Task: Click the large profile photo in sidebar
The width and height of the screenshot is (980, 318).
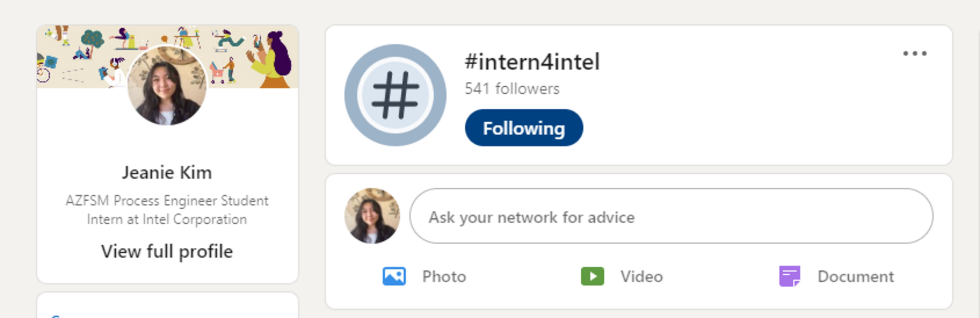Action: click(167, 86)
